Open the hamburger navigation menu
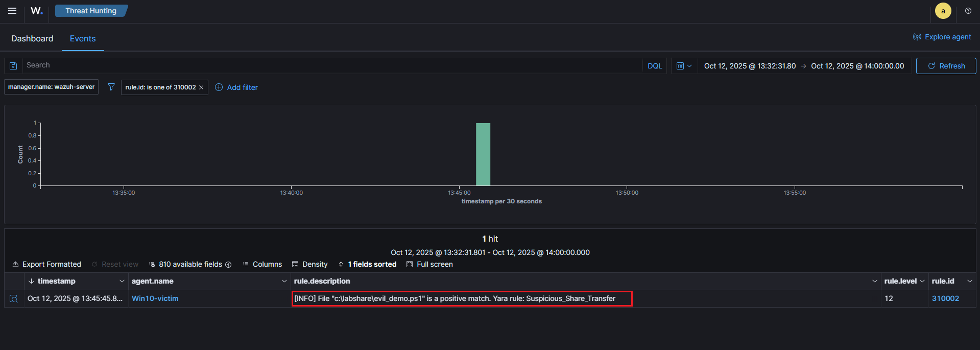Image resolution: width=980 pixels, height=350 pixels. pyautogui.click(x=12, y=11)
